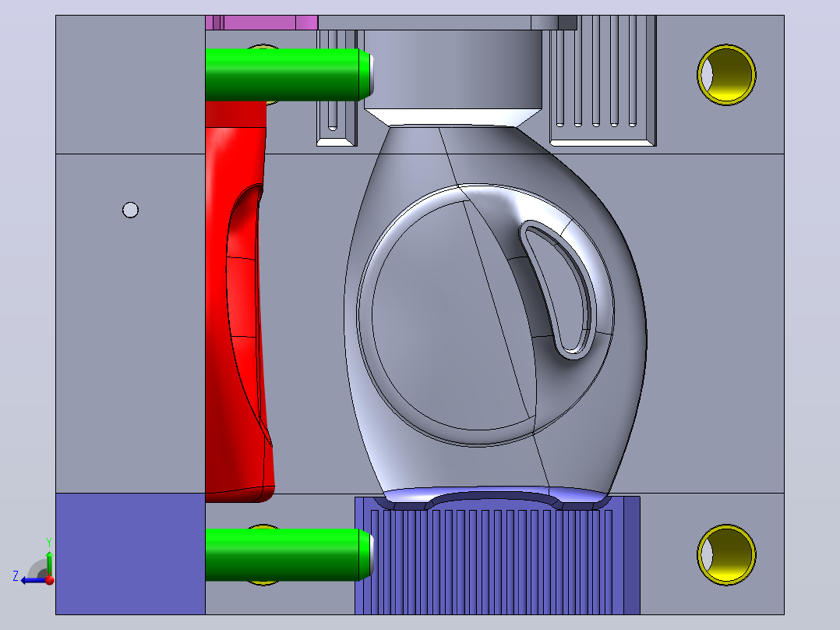Select the upper green guide pin
This screenshot has height=630, width=840.
[x=288, y=75]
